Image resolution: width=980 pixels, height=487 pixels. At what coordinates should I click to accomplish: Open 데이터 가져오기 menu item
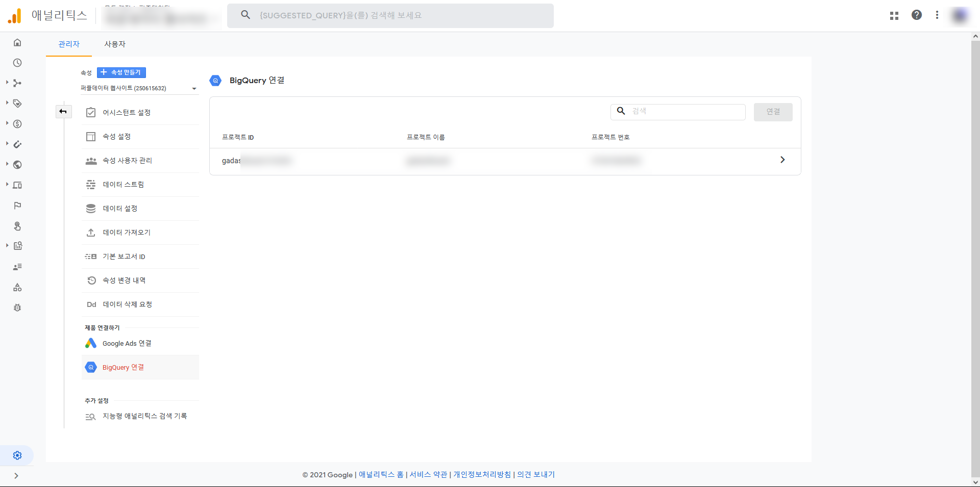pos(140,233)
